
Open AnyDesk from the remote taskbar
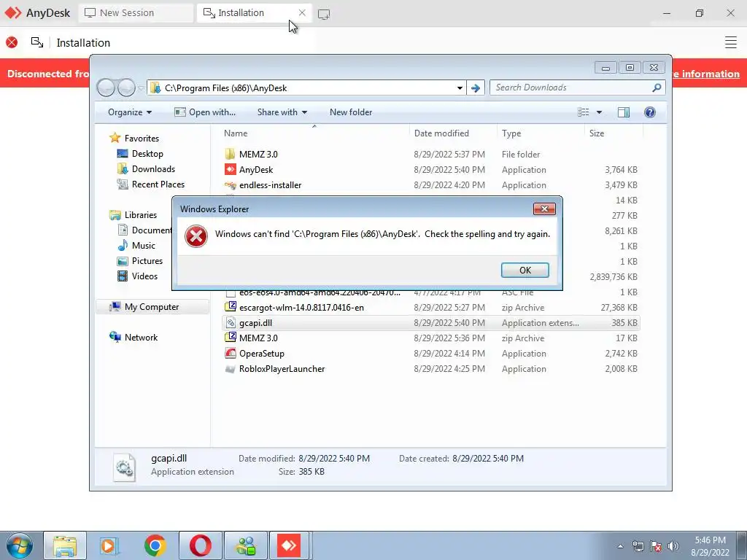(290, 545)
